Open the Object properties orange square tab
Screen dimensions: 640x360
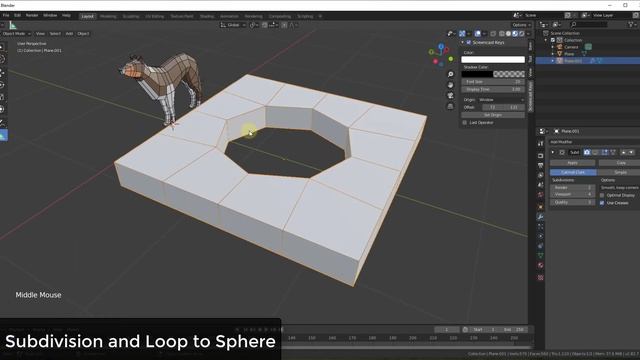pos(540,207)
